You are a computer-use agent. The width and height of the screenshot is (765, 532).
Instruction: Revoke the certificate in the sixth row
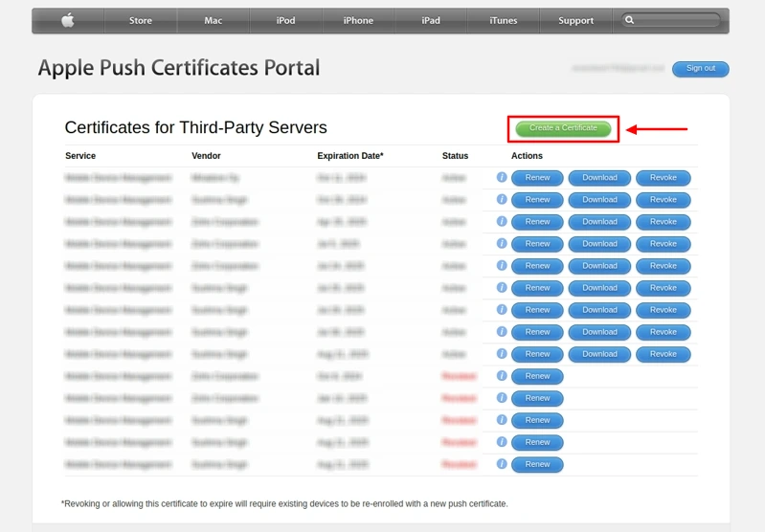pos(664,288)
